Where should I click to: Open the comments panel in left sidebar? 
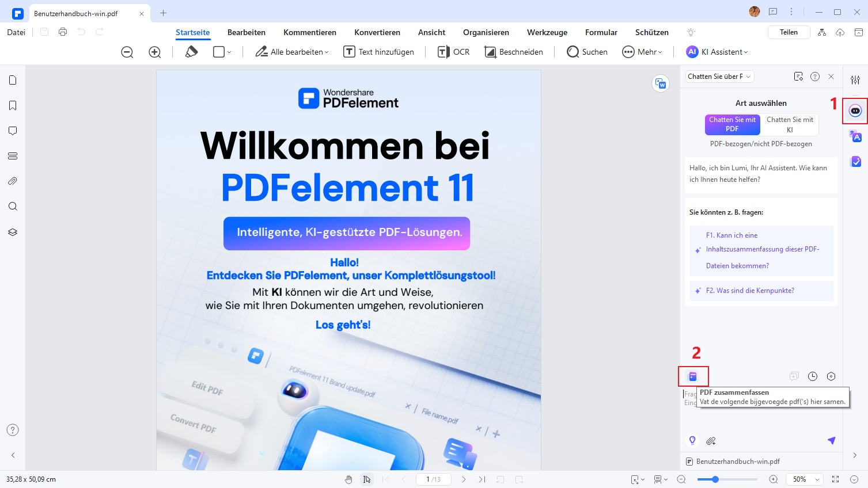pos(13,131)
